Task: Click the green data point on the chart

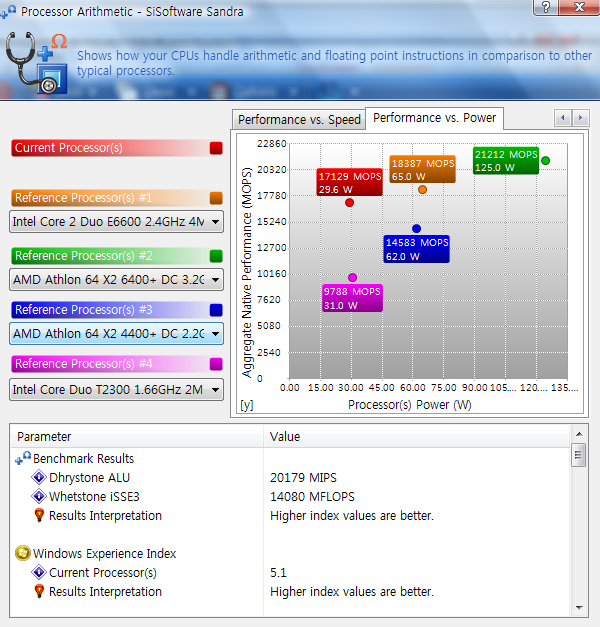Action: [546, 161]
